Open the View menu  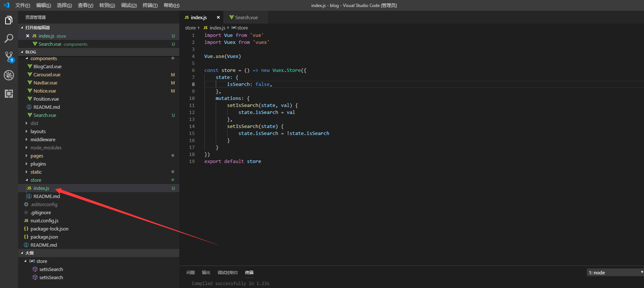[86, 5]
